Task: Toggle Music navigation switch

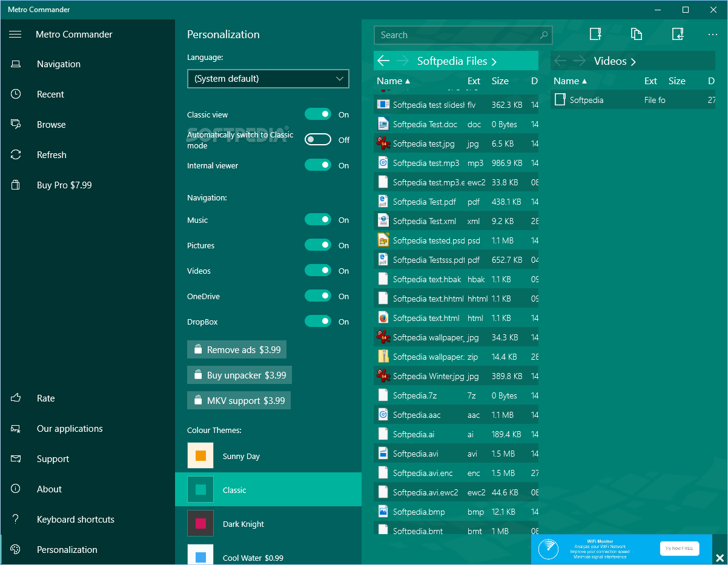Action: (318, 220)
